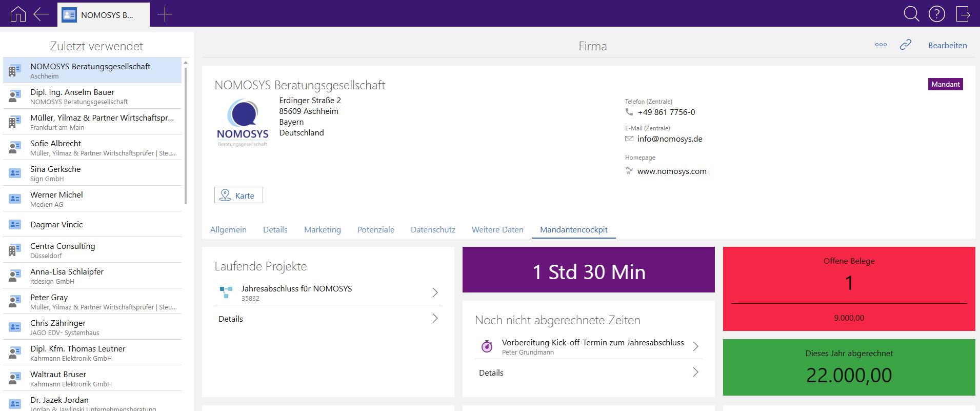Click the Jahresabschluss für NOMOSYS project name
Image resolution: width=980 pixels, height=411 pixels.
point(296,288)
